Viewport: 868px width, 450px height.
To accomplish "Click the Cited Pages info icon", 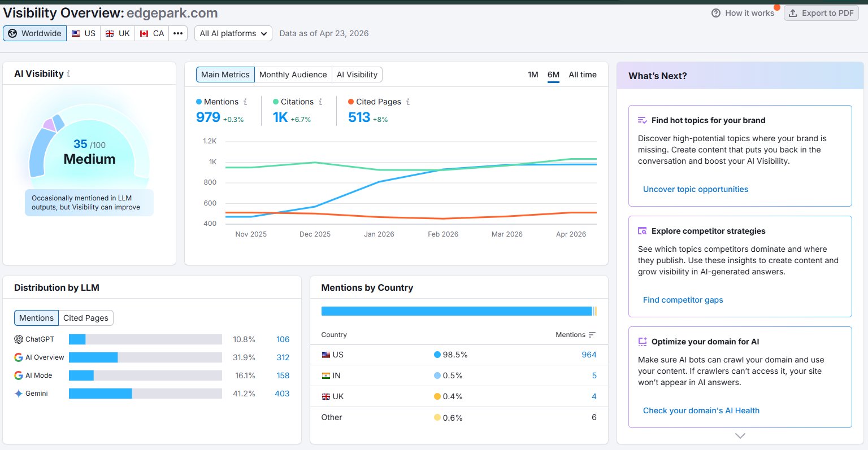I will coord(408,102).
